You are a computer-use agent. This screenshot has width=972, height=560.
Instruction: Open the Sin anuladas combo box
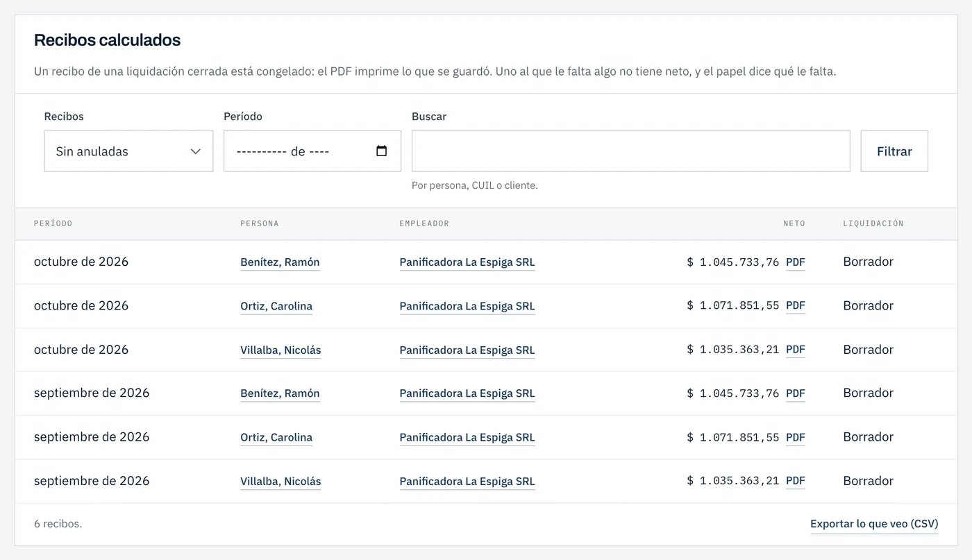tap(128, 151)
